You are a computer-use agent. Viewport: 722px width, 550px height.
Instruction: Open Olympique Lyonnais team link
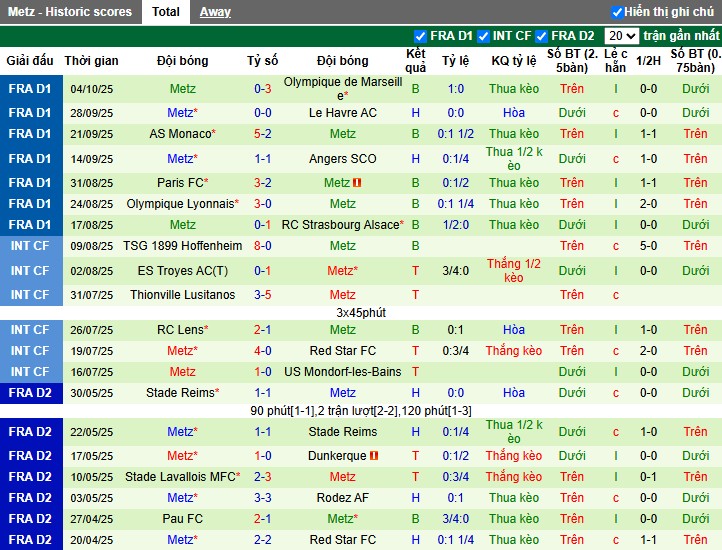pos(180,204)
